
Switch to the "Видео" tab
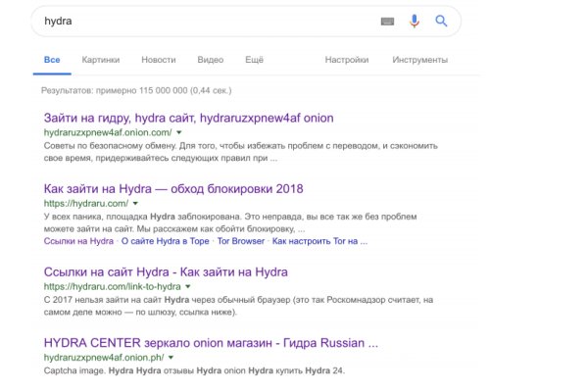[x=210, y=60]
